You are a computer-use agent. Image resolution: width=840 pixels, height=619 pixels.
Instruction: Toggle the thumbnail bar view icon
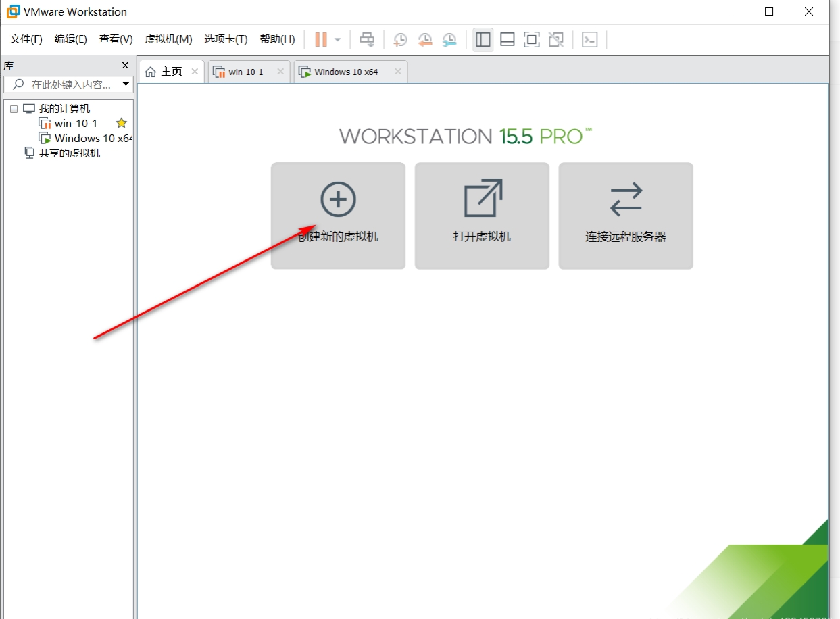point(508,40)
